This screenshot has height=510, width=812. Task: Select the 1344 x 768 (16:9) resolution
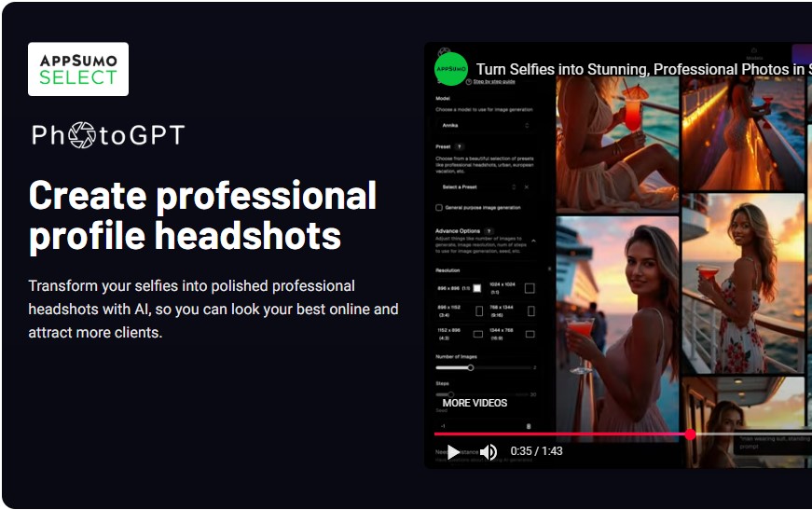(x=512, y=334)
